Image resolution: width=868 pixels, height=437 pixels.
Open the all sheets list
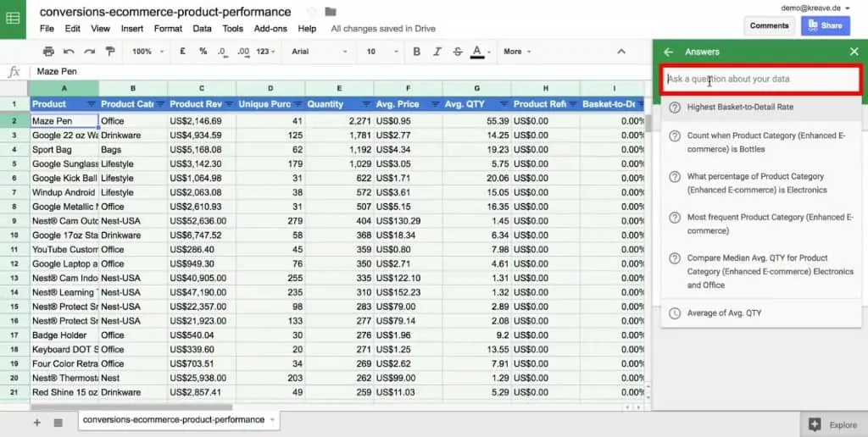tap(58, 422)
